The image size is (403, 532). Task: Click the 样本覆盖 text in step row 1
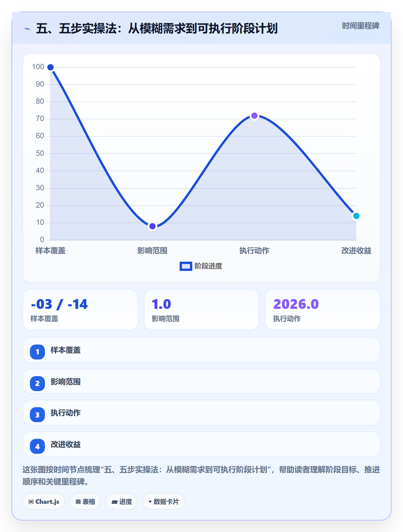pos(66,350)
